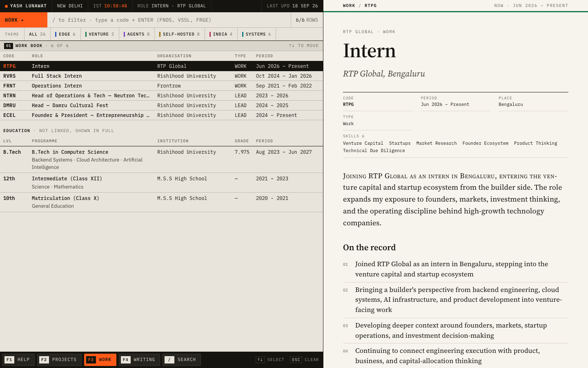
Task: Filter by AGENTS theme
Action: click(137, 34)
